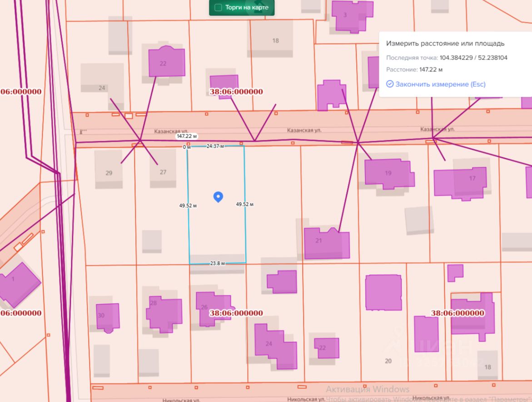
Task: Click right "Казанская ул." street label
Action: 438,129
